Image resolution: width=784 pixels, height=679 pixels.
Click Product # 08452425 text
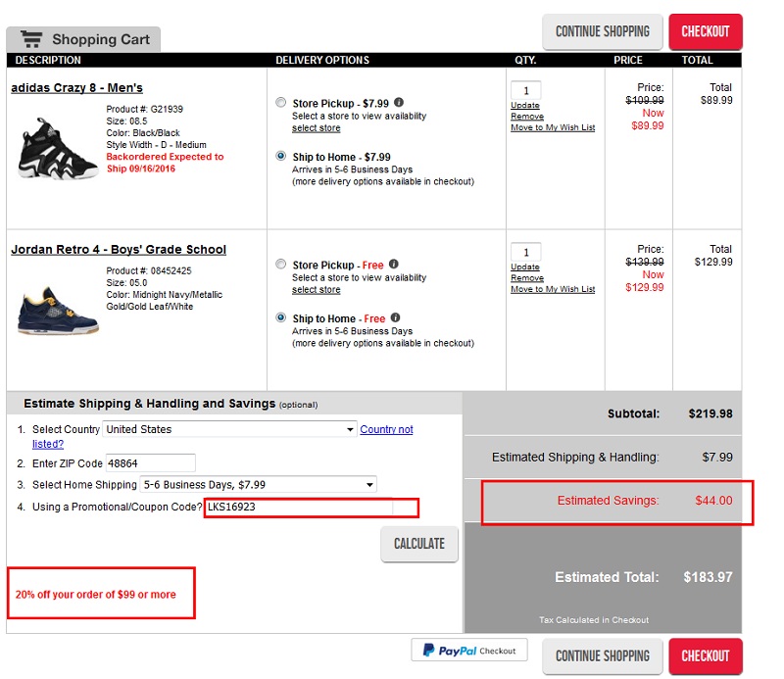click(x=149, y=270)
